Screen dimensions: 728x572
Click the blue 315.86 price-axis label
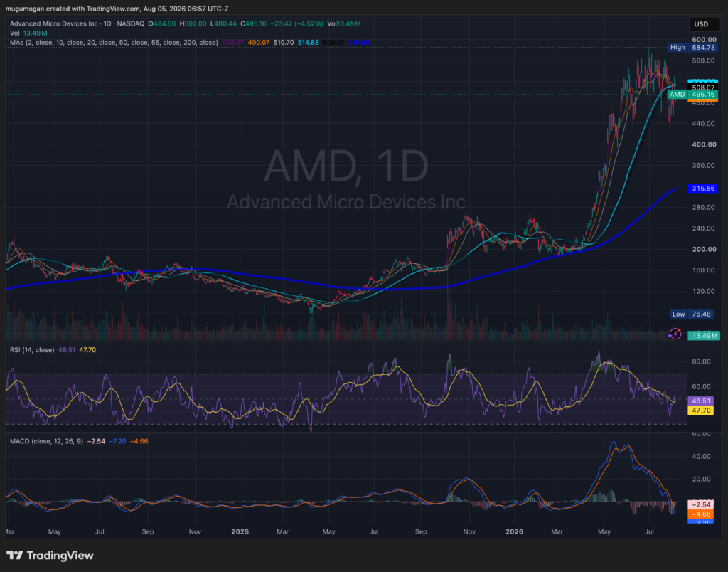point(703,189)
